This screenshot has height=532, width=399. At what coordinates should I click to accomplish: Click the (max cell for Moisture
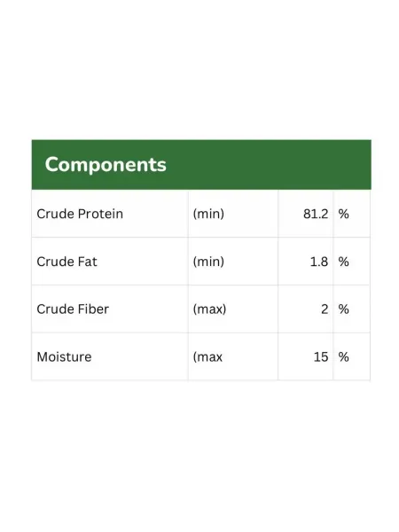[233, 356]
